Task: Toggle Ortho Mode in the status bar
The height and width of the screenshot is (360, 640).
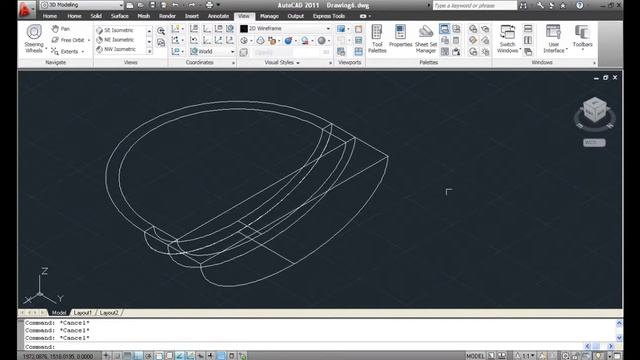Action: click(138, 356)
